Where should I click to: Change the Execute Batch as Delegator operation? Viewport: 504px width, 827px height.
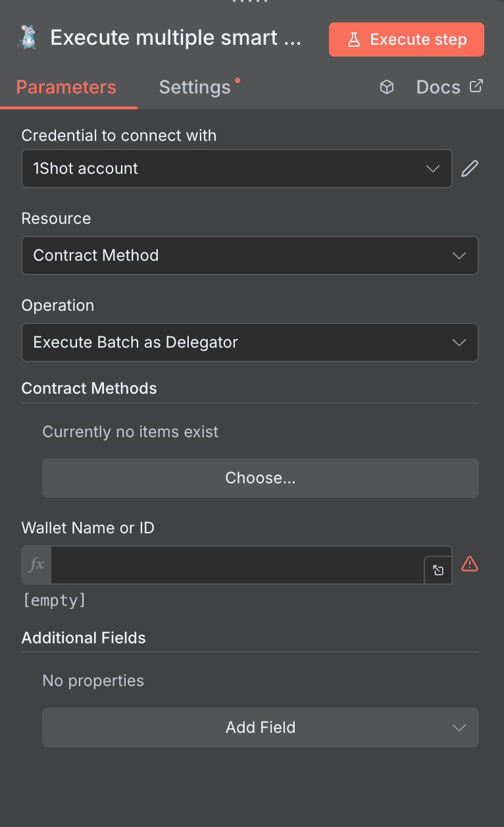point(250,342)
